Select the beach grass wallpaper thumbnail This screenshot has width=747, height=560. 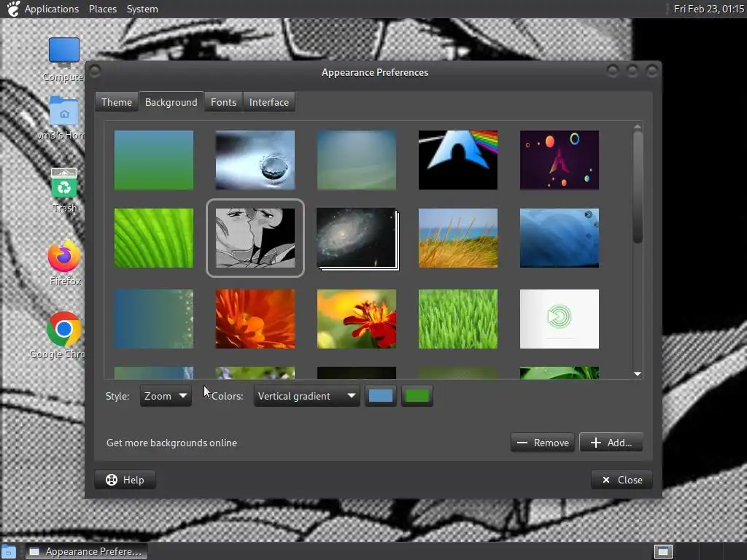click(x=458, y=238)
